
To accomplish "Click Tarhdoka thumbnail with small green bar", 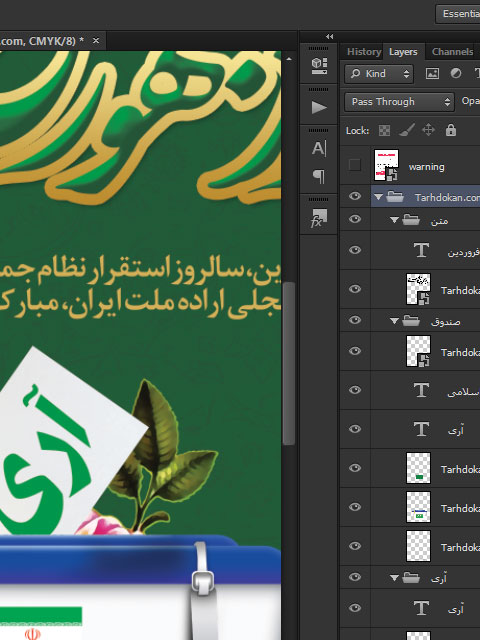I will point(418,468).
